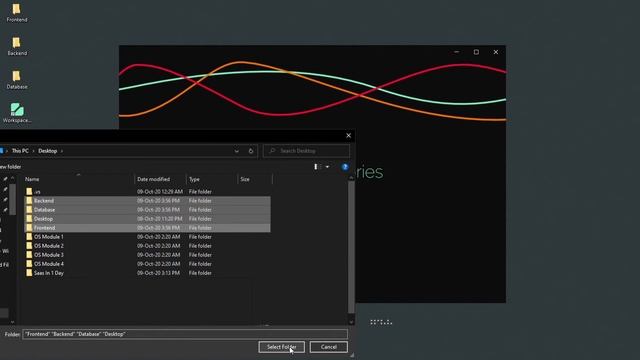Click the Search Desktop field
The width and height of the screenshot is (640, 360).
306,151
